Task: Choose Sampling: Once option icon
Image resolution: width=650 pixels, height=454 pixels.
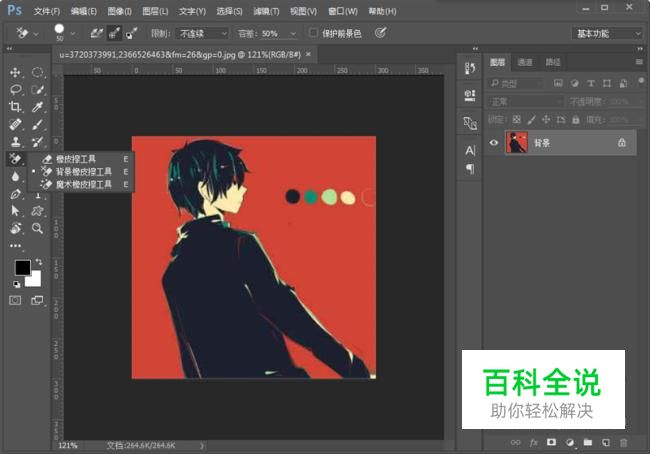Action: (x=114, y=33)
